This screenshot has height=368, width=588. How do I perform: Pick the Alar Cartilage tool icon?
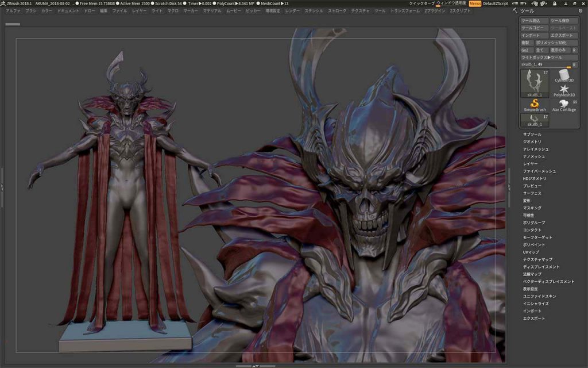(564, 103)
